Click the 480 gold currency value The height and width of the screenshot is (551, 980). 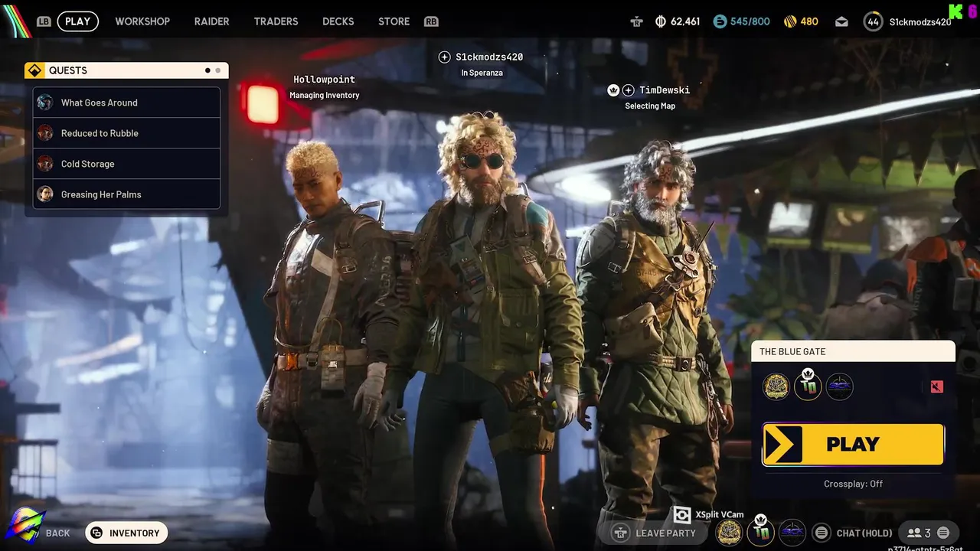click(809, 21)
